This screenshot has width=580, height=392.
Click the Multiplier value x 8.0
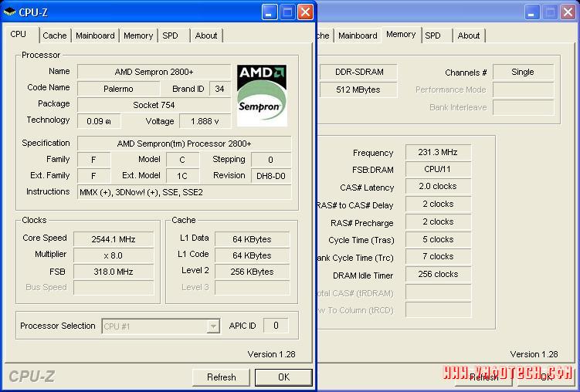[114, 255]
